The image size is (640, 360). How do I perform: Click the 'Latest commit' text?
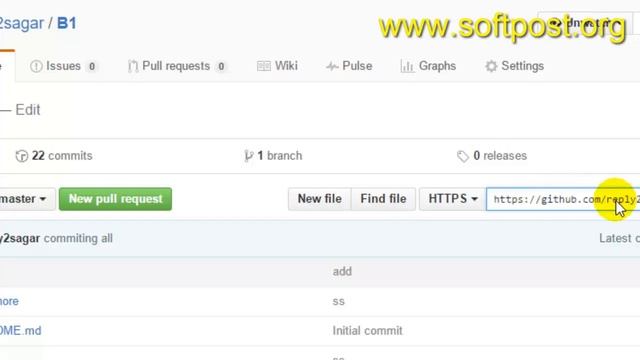[x=619, y=238]
